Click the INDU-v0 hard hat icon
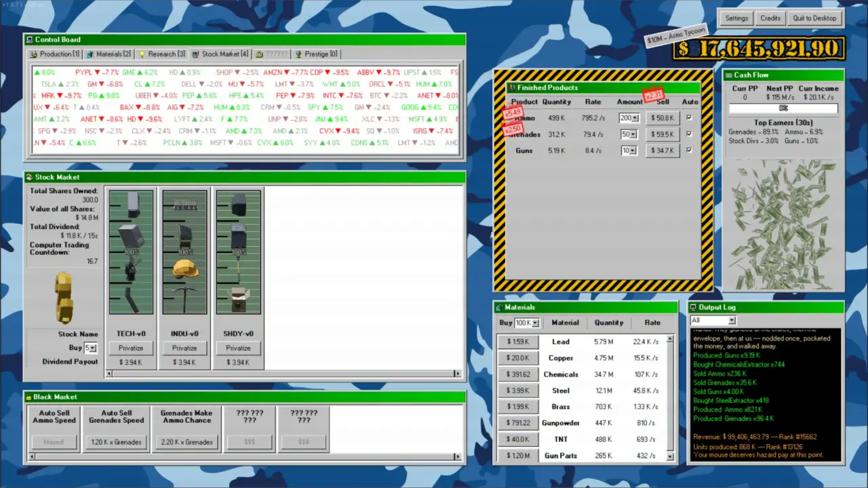 click(x=184, y=270)
